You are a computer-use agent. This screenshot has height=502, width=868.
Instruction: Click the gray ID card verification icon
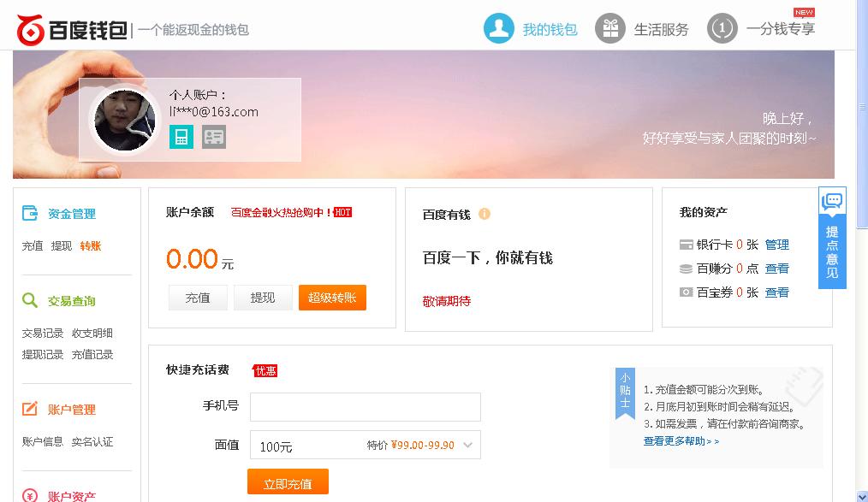click(214, 137)
